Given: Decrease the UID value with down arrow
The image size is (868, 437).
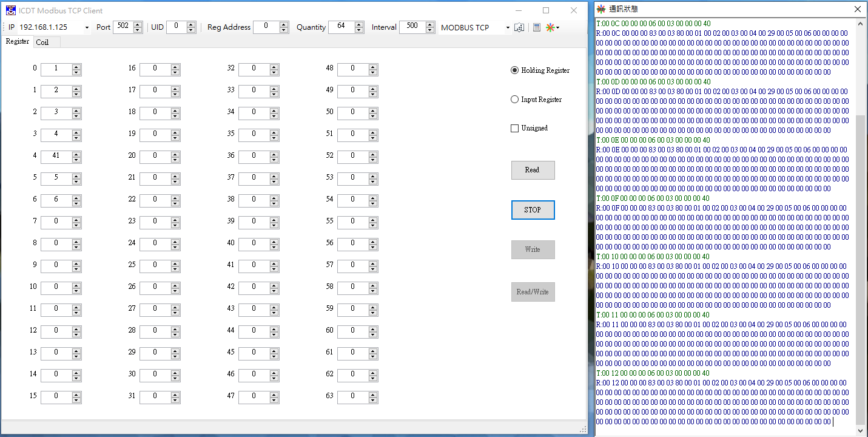Looking at the screenshot, I should pos(191,30).
